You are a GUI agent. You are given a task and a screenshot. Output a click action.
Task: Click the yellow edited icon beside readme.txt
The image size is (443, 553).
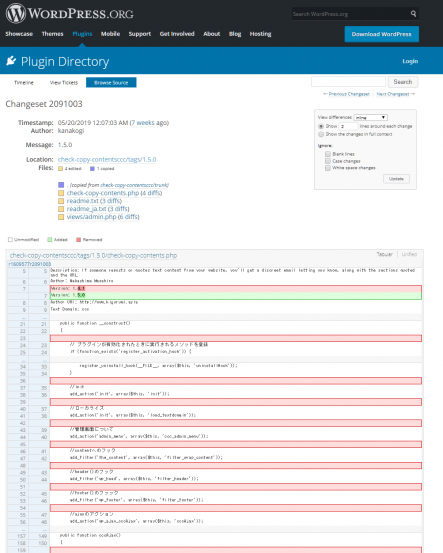click(61, 201)
